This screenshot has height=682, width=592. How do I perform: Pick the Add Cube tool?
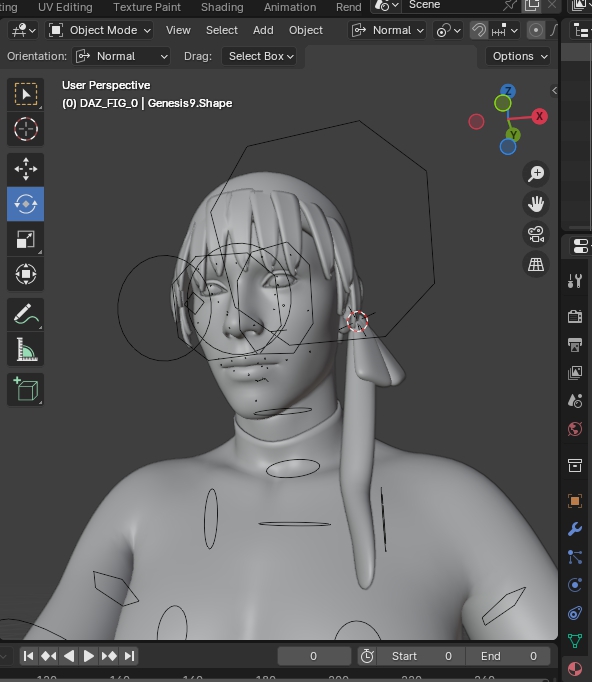pyautogui.click(x=26, y=389)
